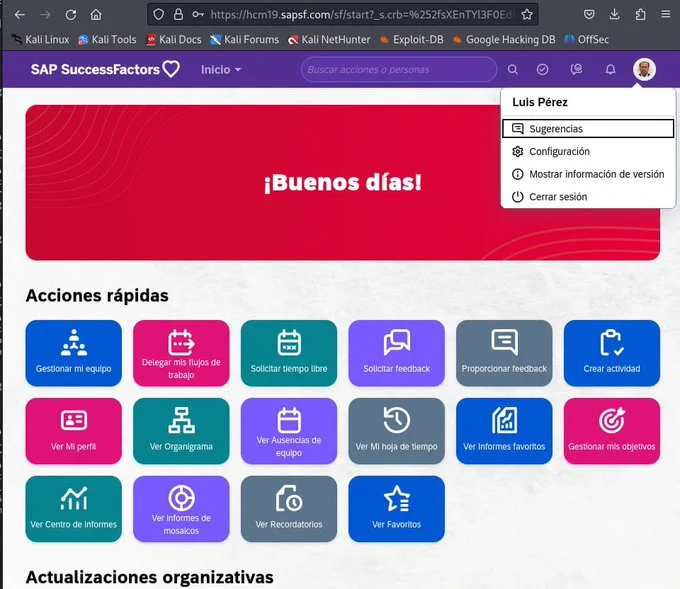This screenshot has width=680, height=589.
Task: Reload the page with browser refresh
Action: pos(71,15)
